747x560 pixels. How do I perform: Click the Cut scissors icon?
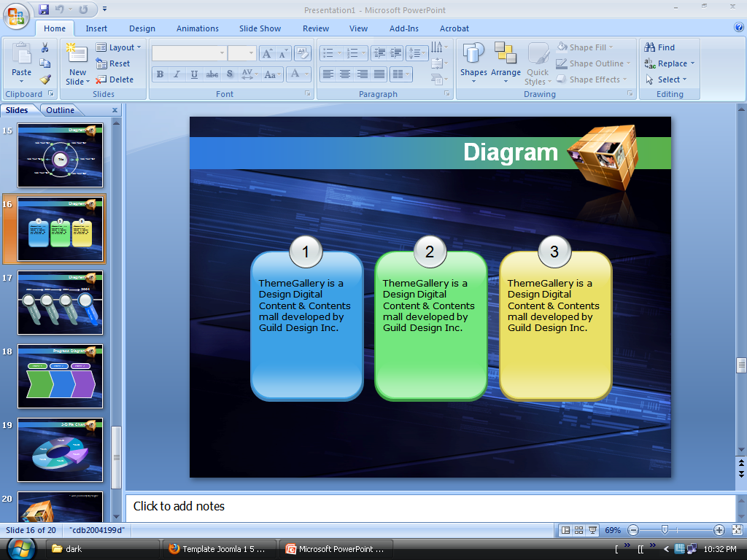click(44, 47)
